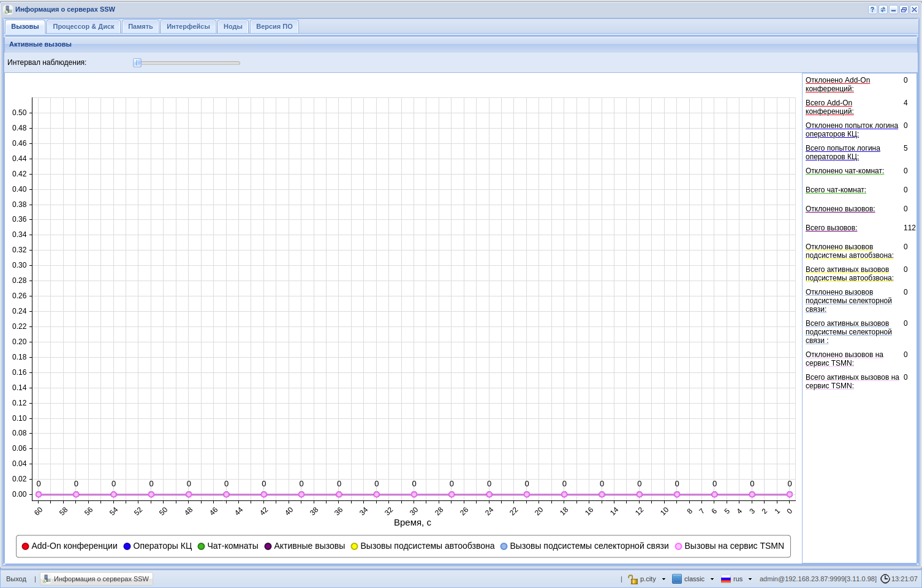
Task: Click the server icon in window title
Action: coord(8,10)
